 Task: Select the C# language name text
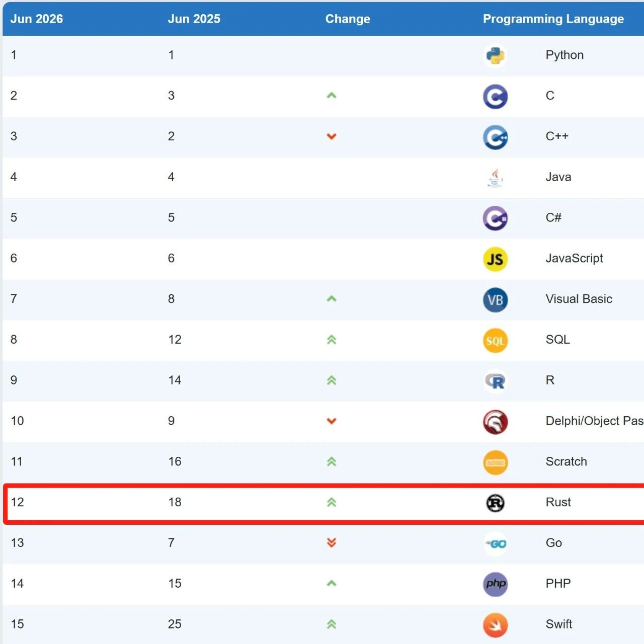(x=553, y=217)
